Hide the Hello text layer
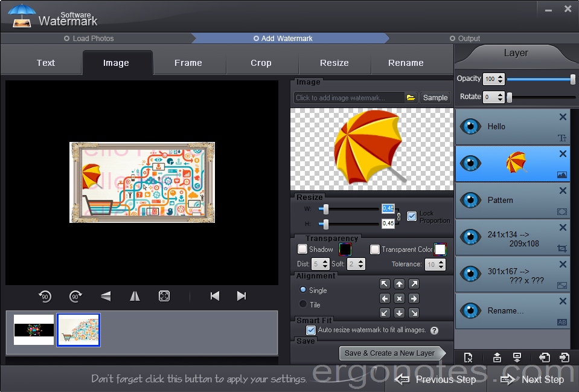Screen dimensions: 579x392 click(x=470, y=126)
